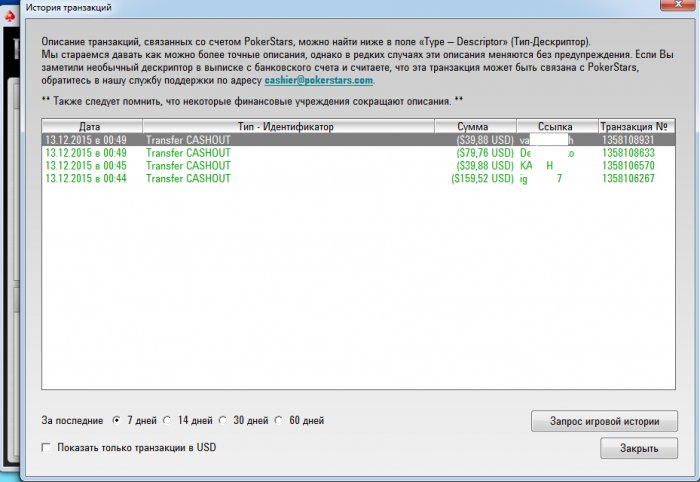Sort by the Ссылка column header

tap(557, 126)
